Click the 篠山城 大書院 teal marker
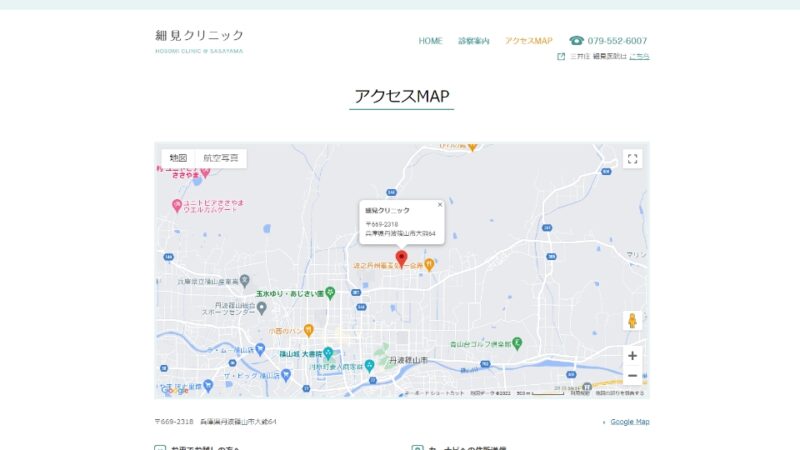 tap(328, 353)
